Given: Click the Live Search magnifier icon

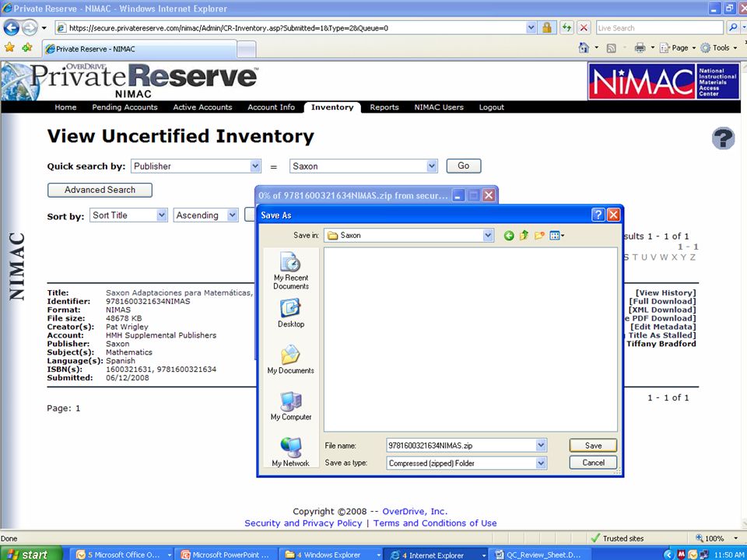Looking at the screenshot, I should 734,28.
